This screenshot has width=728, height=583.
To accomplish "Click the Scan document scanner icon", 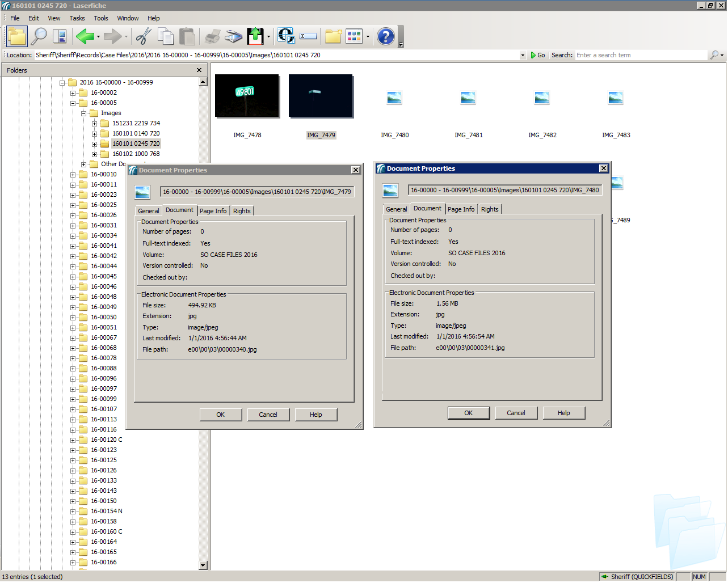I will (x=233, y=36).
